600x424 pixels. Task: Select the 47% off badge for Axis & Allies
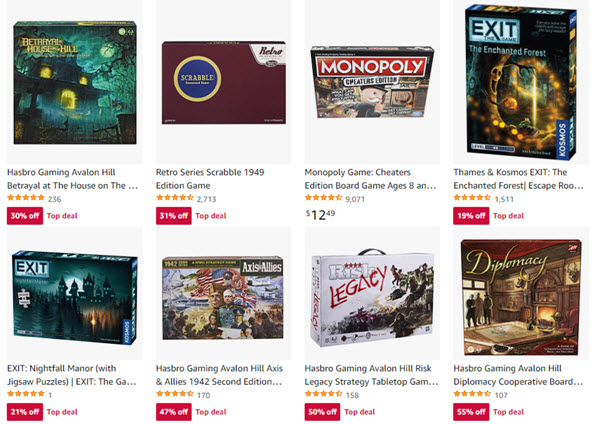coord(174,412)
